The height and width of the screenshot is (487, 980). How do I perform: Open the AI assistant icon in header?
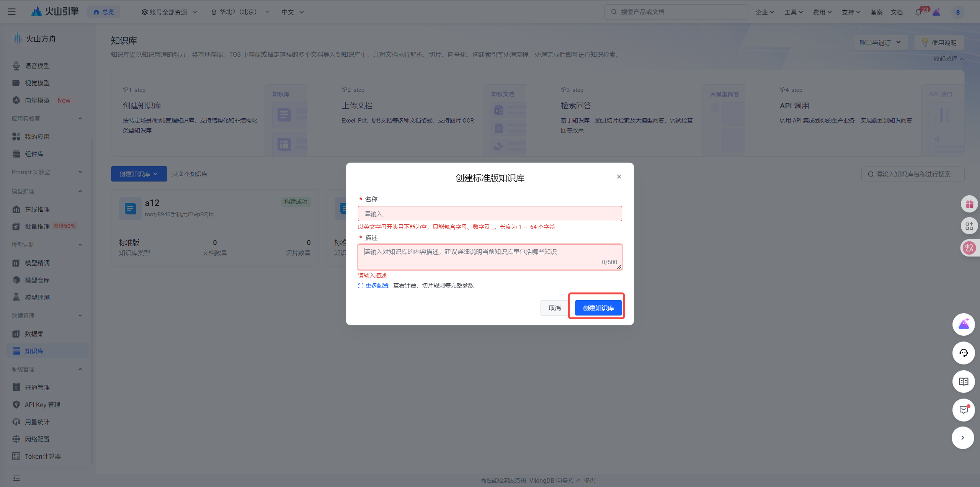pyautogui.click(x=937, y=12)
